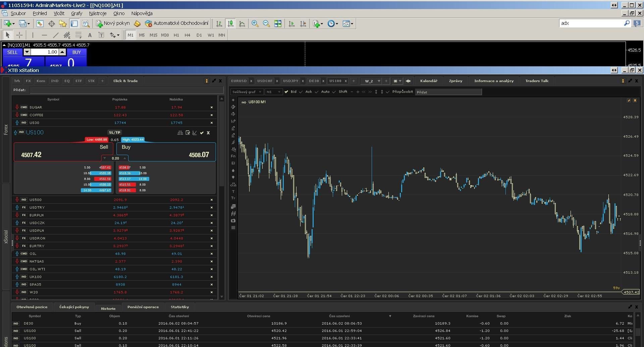Enable the Ask line checkbox
Image resolution: width=644 pixels, height=347 pixels.
[301, 92]
